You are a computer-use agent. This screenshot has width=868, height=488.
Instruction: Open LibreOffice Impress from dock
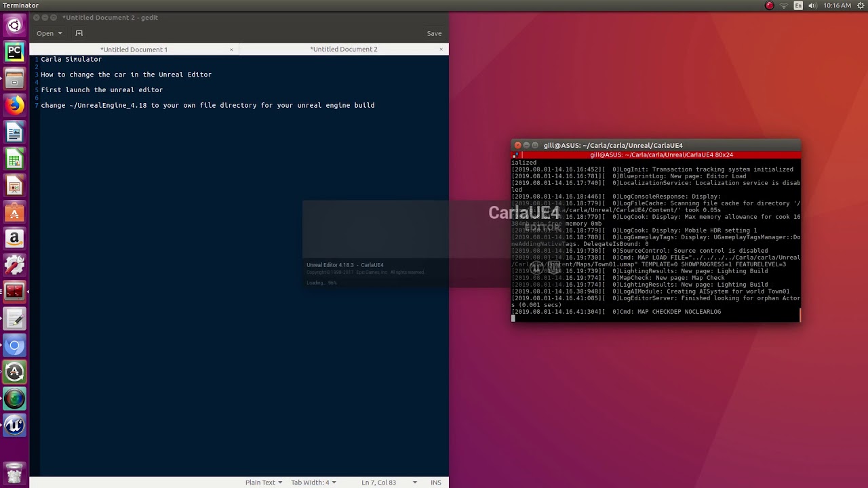pos(14,185)
